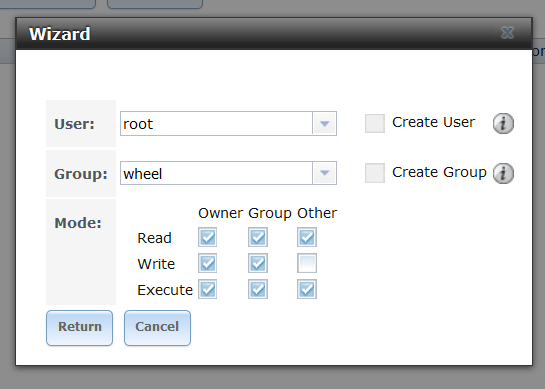This screenshot has height=389, width=545.
Task: Click the Cancel button
Action: [x=157, y=328]
